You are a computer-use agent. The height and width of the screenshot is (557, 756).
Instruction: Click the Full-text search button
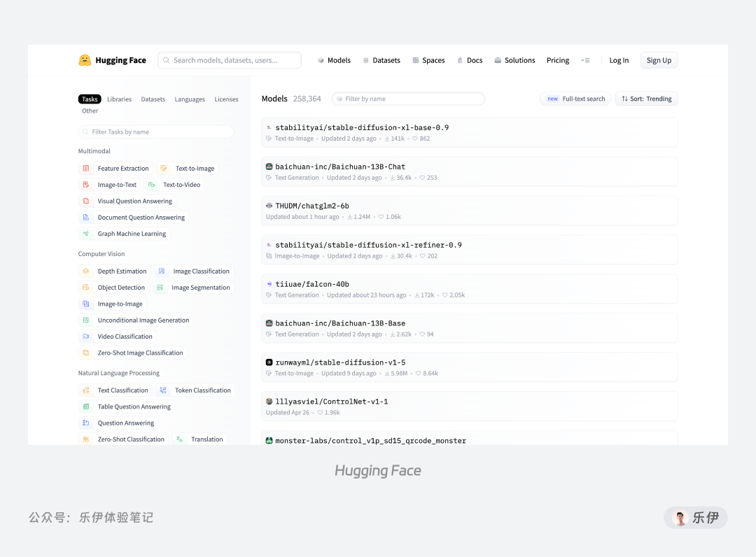(x=575, y=99)
